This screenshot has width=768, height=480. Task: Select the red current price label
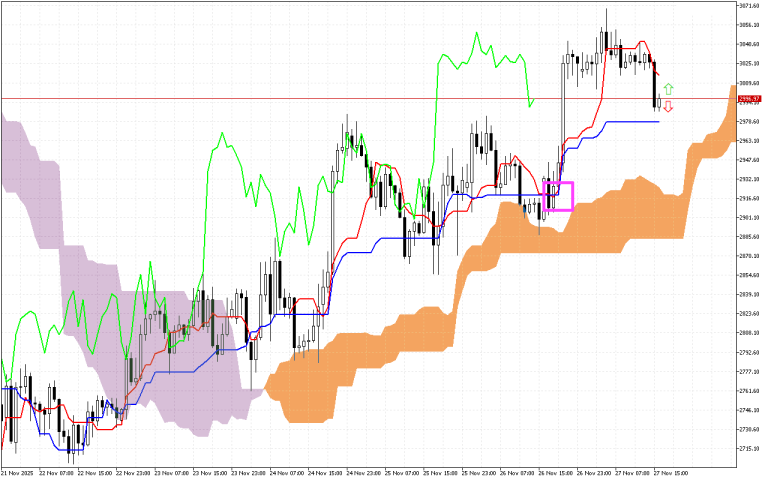pyautogui.click(x=749, y=99)
